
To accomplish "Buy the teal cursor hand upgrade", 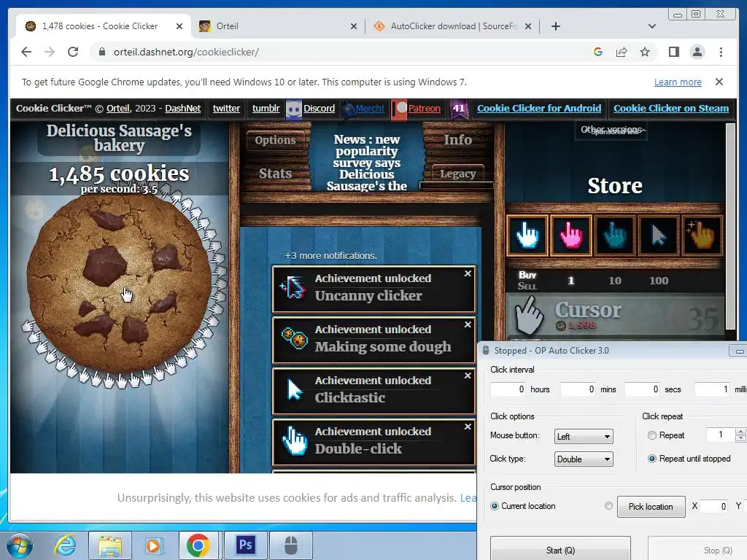I will coord(614,236).
